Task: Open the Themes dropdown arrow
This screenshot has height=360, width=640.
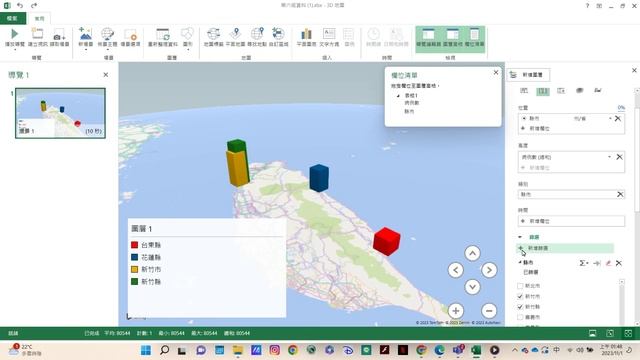Action: (107, 49)
